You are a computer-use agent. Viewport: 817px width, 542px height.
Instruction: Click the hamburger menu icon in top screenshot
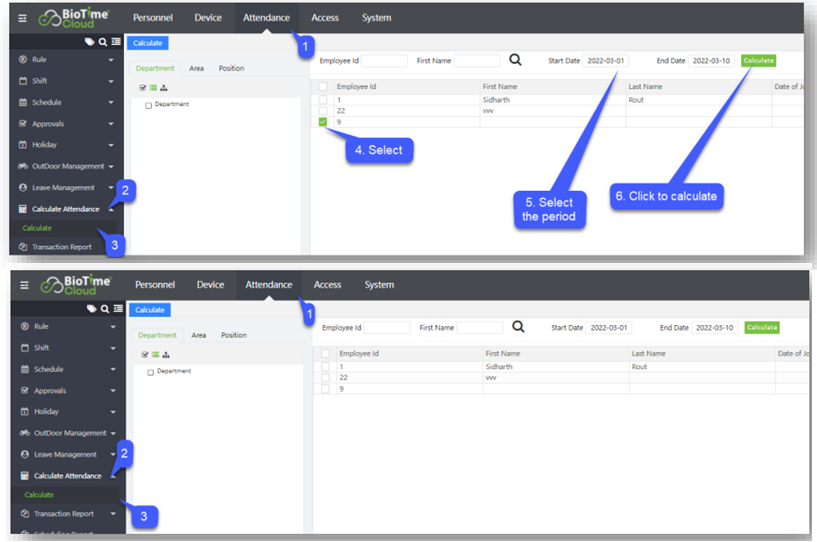point(23,18)
